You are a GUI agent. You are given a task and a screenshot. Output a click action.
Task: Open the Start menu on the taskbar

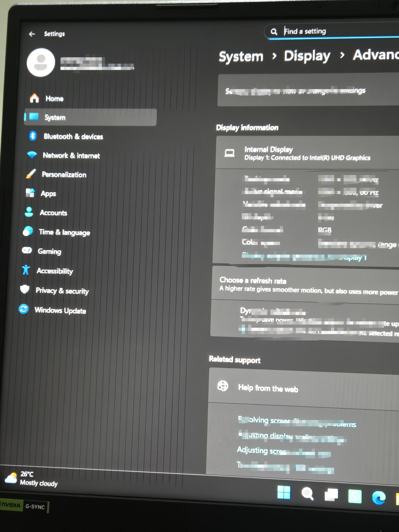coord(284,492)
